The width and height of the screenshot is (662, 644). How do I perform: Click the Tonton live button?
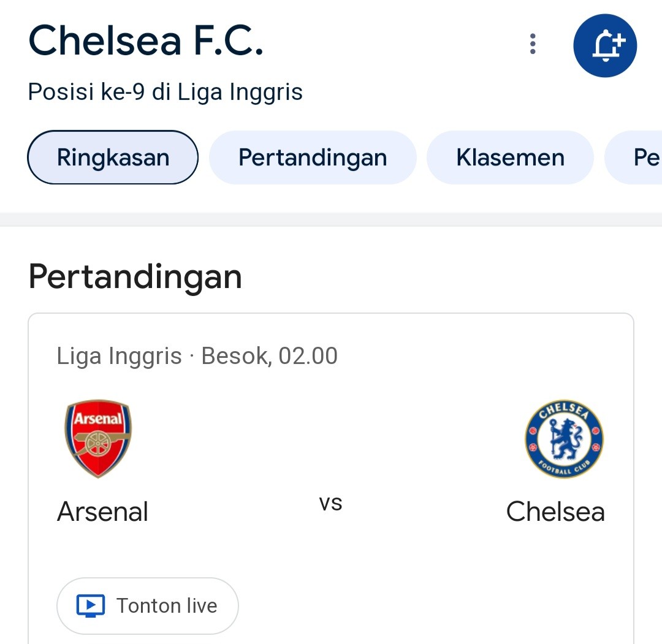[147, 605]
